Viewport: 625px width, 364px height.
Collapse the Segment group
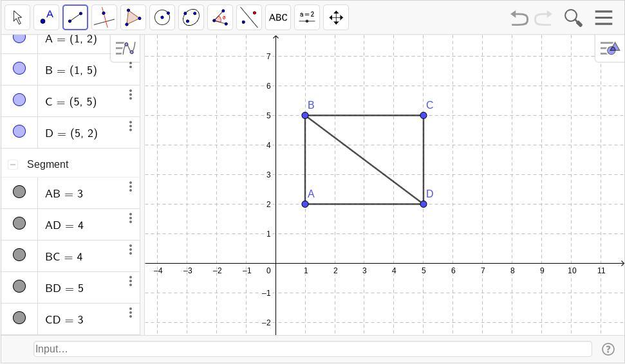(13, 165)
